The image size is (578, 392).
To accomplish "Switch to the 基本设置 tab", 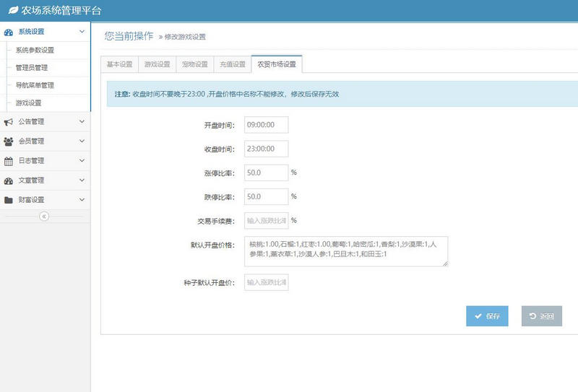I will pyautogui.click(x=119, y=64).
